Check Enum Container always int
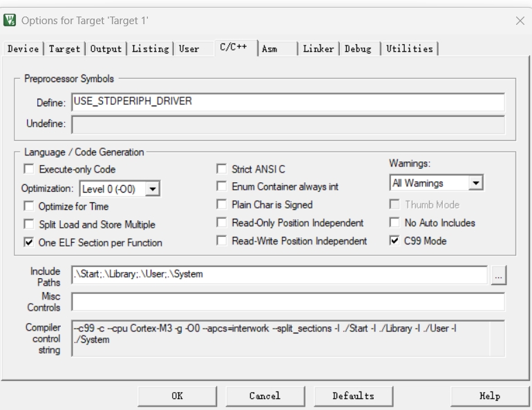The width and height of the screenshot is (532, 410). pos(222,186)
